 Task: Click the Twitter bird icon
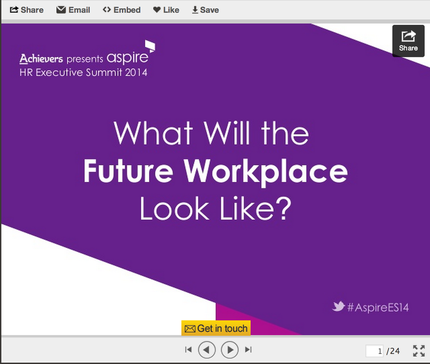coord(338,306)
